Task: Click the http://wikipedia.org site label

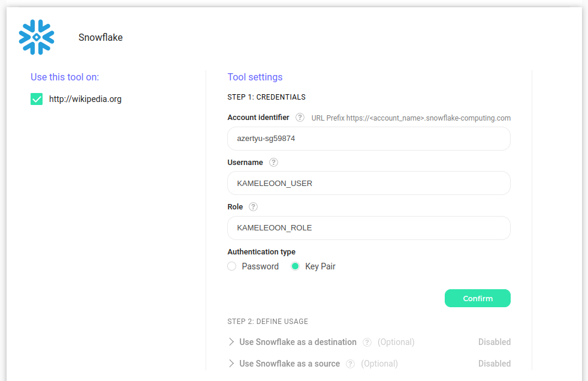Action: [85, 99]
